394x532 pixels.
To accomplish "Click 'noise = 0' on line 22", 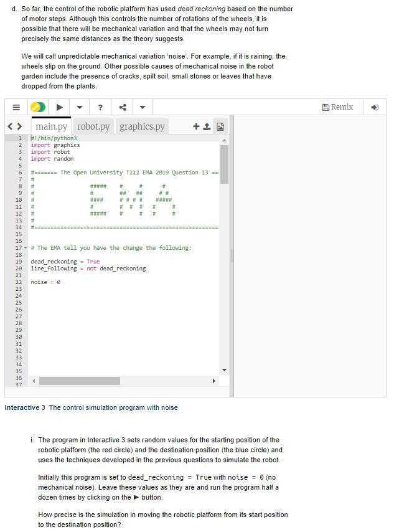I will pyautogui.click(x=45, y=282).
